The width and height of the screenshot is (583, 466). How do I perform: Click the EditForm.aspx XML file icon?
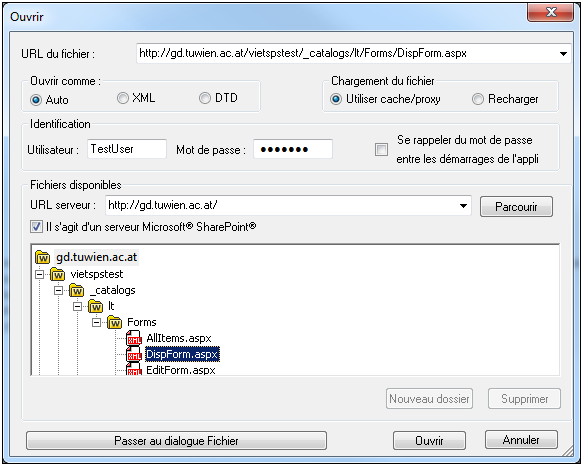tap(134, 369)
